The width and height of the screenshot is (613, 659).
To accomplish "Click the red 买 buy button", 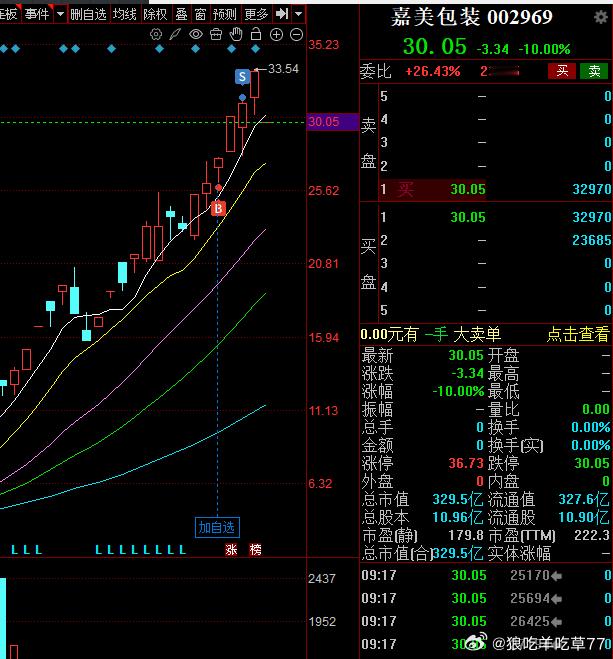I will click(x=562, y=71).
